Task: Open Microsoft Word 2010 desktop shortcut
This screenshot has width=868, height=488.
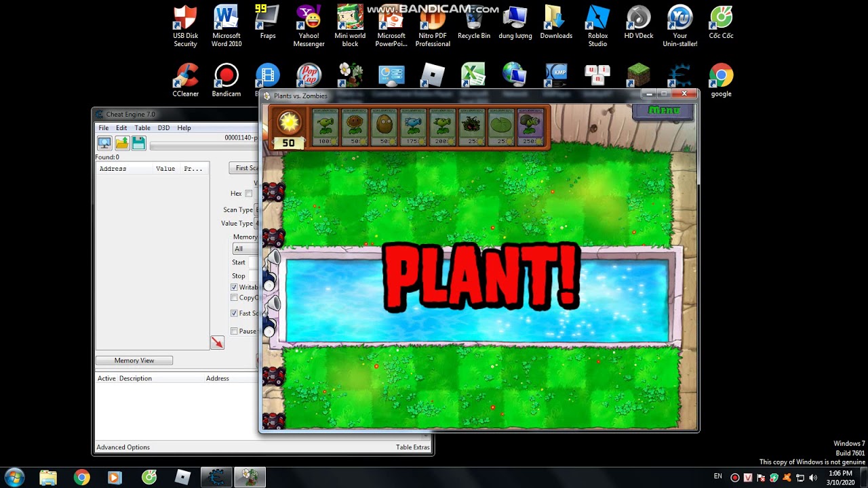Action: point(226,26)
